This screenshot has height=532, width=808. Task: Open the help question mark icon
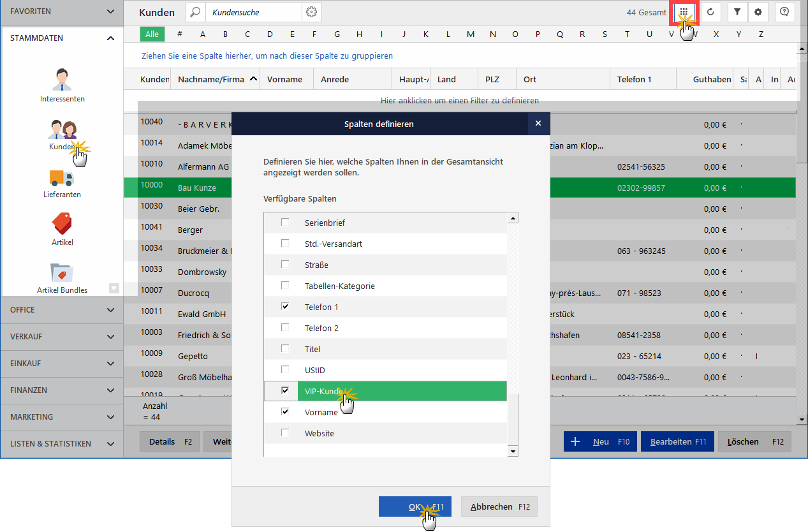click(784, 12)
